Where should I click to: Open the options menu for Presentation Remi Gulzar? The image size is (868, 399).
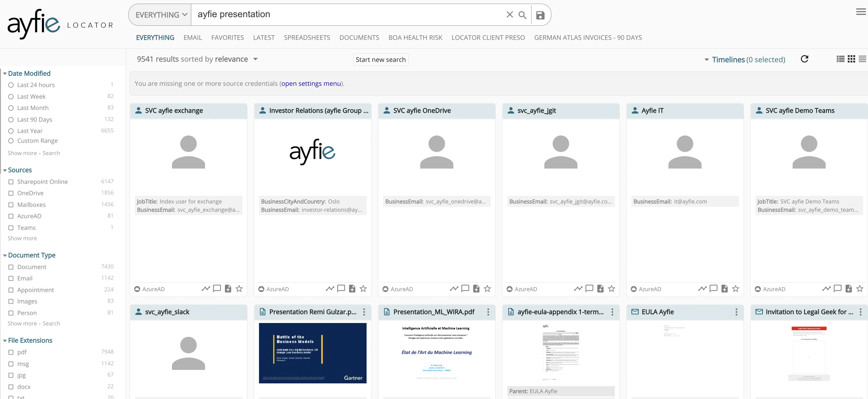tap(364, 312)
